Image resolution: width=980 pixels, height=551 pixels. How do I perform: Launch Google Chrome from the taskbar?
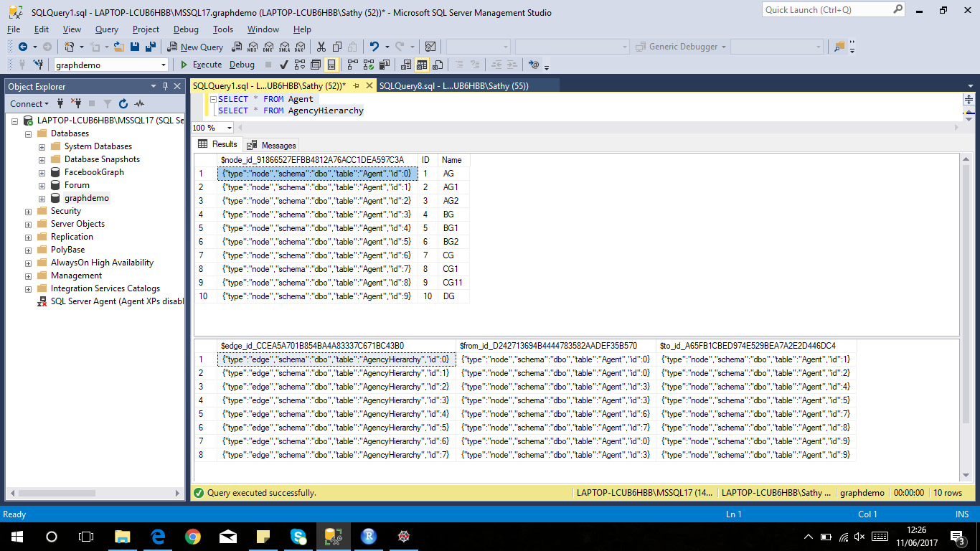(x=194, y=536)
